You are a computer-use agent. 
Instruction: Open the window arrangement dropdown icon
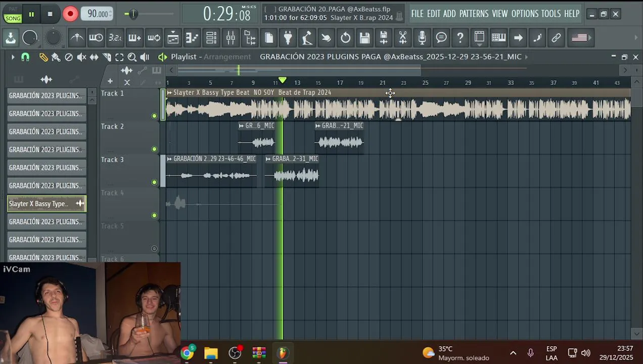point(479,37)
